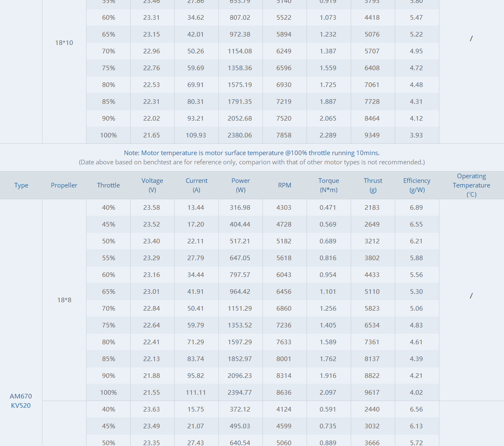Click the RPM column header

point(284,185)
